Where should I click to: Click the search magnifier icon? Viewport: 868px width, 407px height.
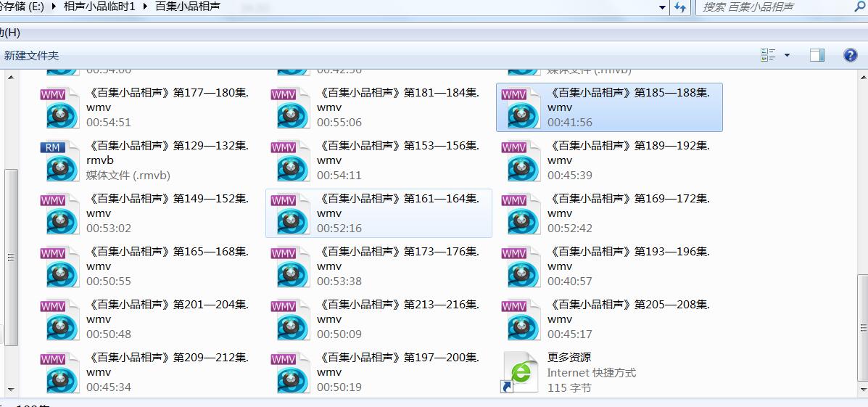point(860,7)
